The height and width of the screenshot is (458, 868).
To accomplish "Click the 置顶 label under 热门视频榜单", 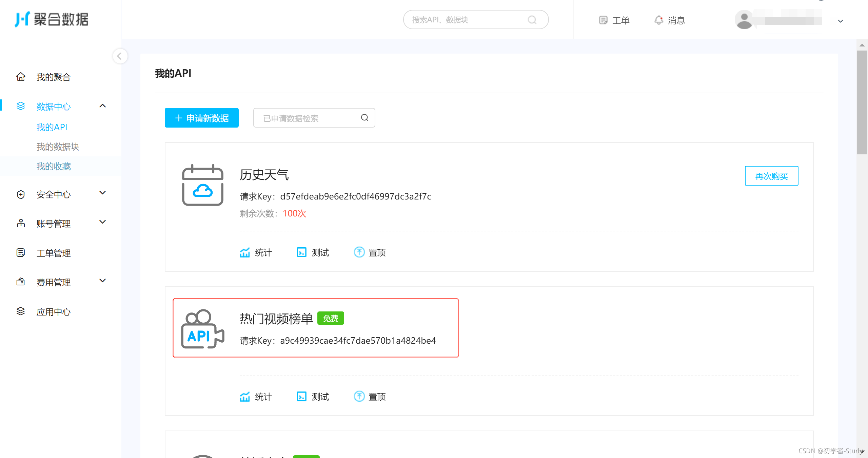I will click(x=377, y=397).
